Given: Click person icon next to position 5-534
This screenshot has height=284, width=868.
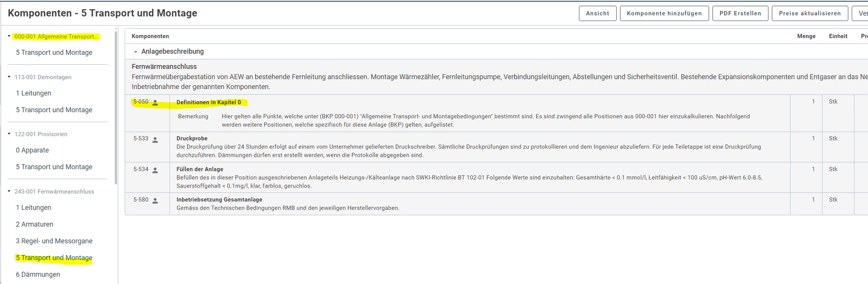Looking at the screenshot, I should (x=155, y=170).
